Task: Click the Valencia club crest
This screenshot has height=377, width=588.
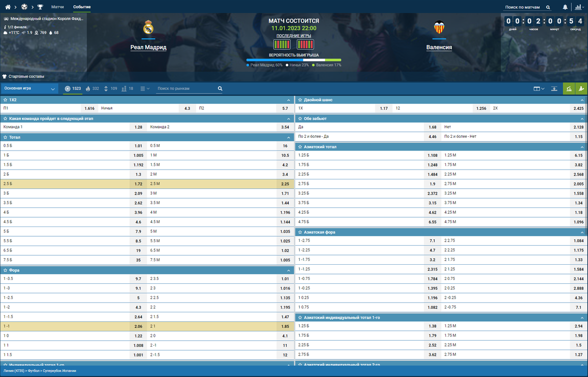Action: (x=439, y=27)
